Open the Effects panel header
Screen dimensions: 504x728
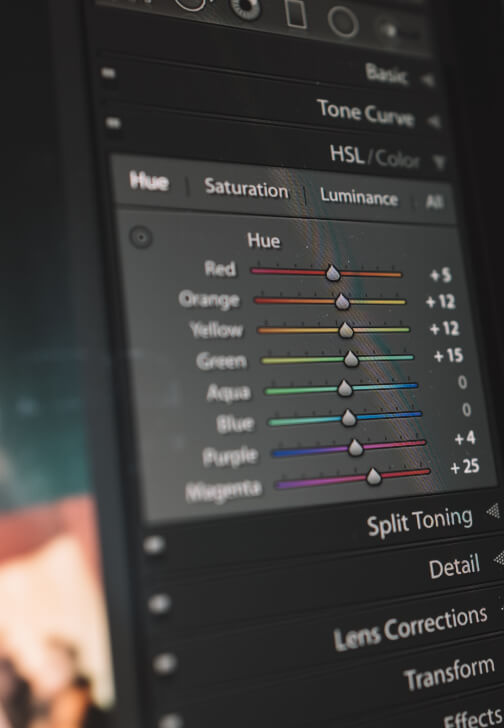click(x=473, y=717)
